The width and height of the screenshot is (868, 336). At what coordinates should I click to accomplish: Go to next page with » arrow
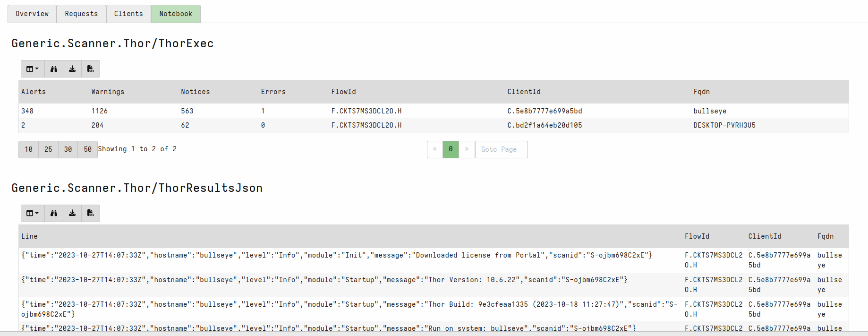[x=467, y=149]
